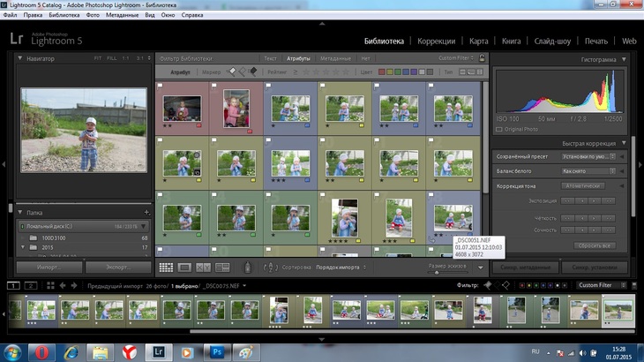The image size is (644, 362).
Task: Collapse the Папка (Folders) panel
Action: (19, 213)
